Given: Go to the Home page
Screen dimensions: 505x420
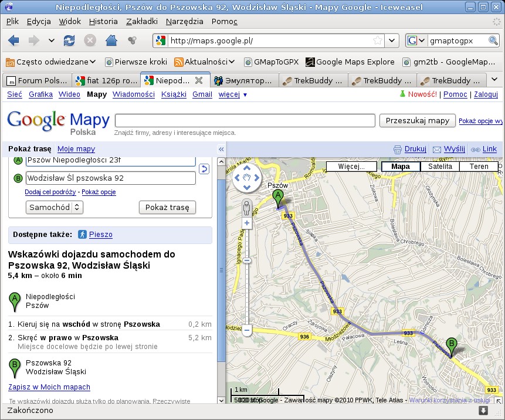Looking at the screenshot, I should pyautogui.click(x=111, y=40).
